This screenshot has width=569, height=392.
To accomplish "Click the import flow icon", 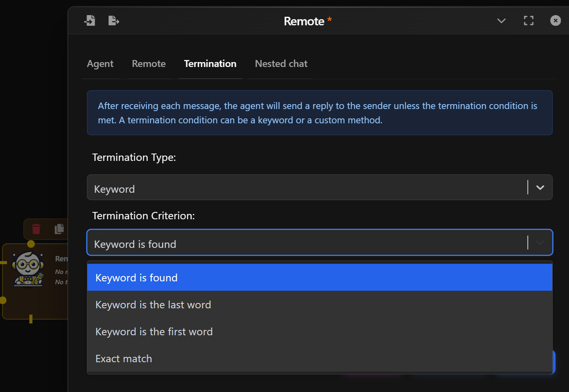I will click(90, 20).
